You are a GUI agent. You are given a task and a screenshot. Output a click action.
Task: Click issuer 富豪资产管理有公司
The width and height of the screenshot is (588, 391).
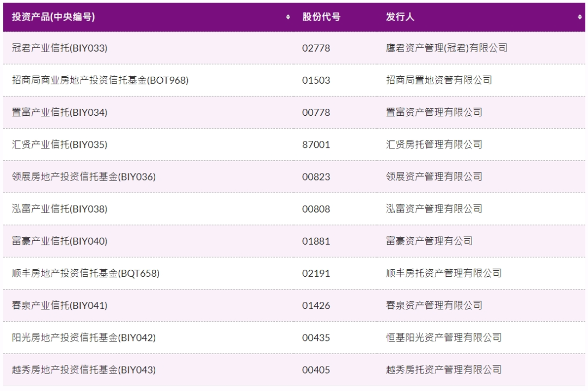click(x=430, y=241)
